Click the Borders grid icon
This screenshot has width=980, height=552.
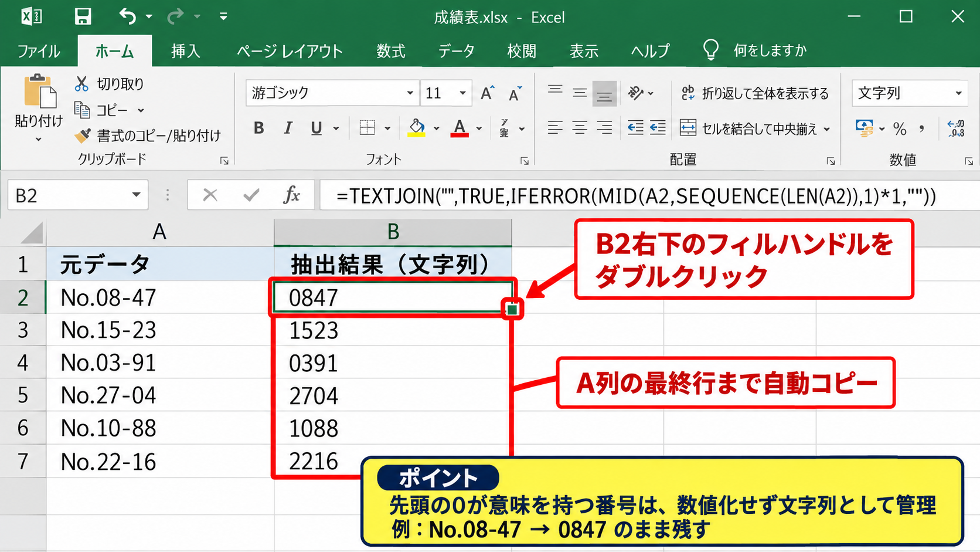click(367, 128)
